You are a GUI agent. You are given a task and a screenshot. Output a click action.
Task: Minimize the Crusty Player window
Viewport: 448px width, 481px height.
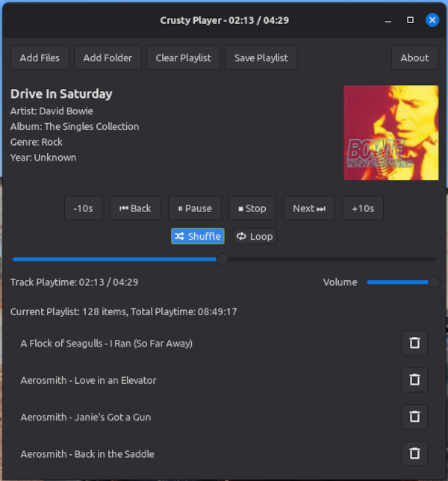388,21
